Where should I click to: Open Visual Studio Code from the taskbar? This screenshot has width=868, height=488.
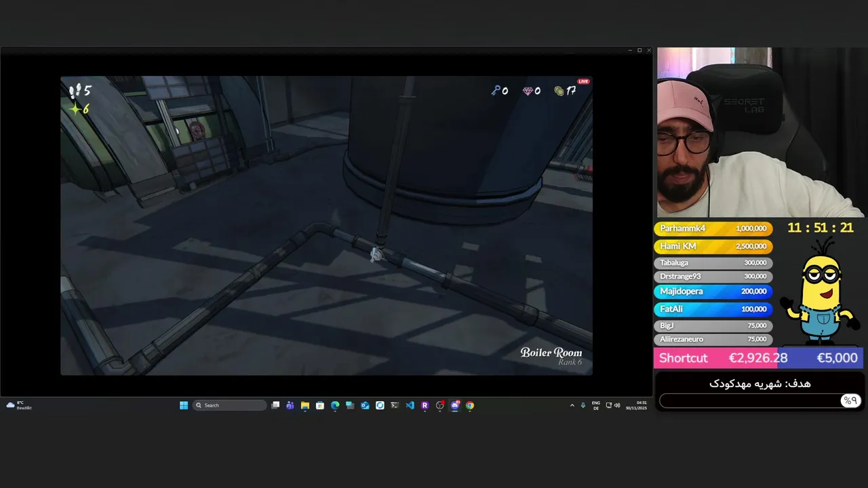pos(410,405)
